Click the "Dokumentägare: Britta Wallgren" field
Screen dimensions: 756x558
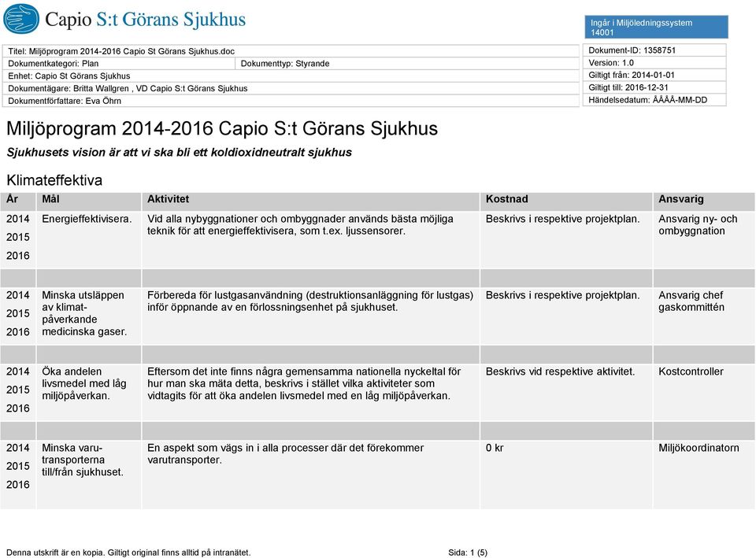[291, 89]
